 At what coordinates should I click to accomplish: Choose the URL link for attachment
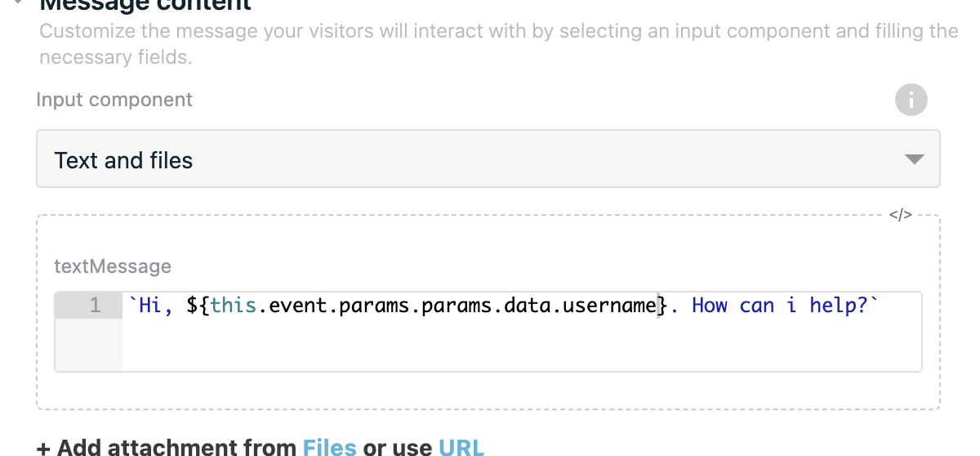click(x=461, y=447)
